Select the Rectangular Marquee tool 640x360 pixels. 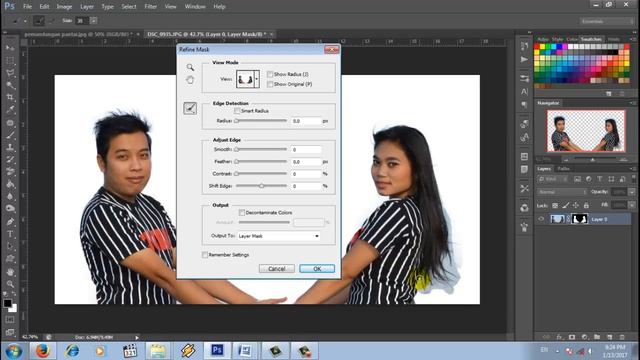10,60
